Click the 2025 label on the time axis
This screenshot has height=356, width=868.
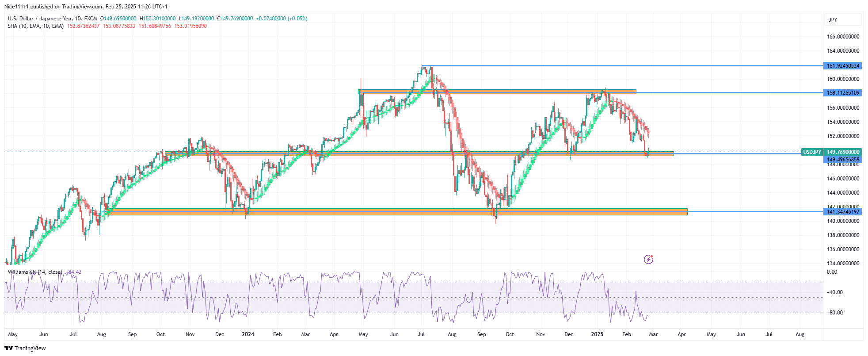click(597, 334)
